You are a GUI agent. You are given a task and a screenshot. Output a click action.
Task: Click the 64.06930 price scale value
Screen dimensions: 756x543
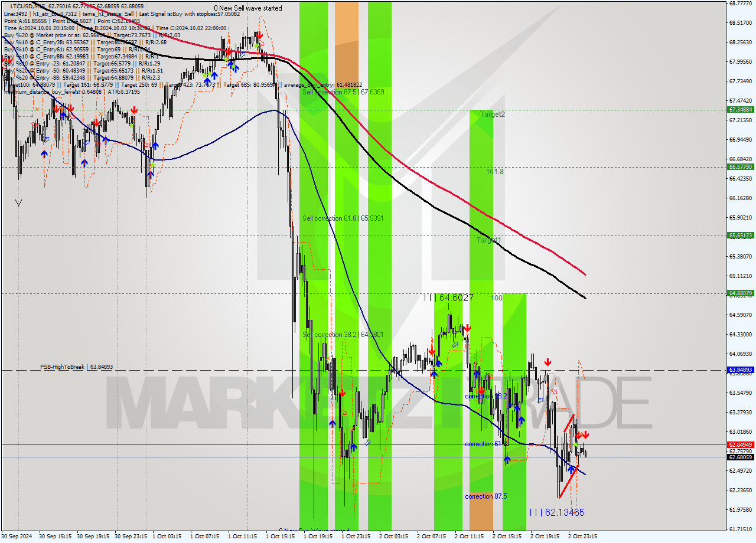(x=740, y=354)
